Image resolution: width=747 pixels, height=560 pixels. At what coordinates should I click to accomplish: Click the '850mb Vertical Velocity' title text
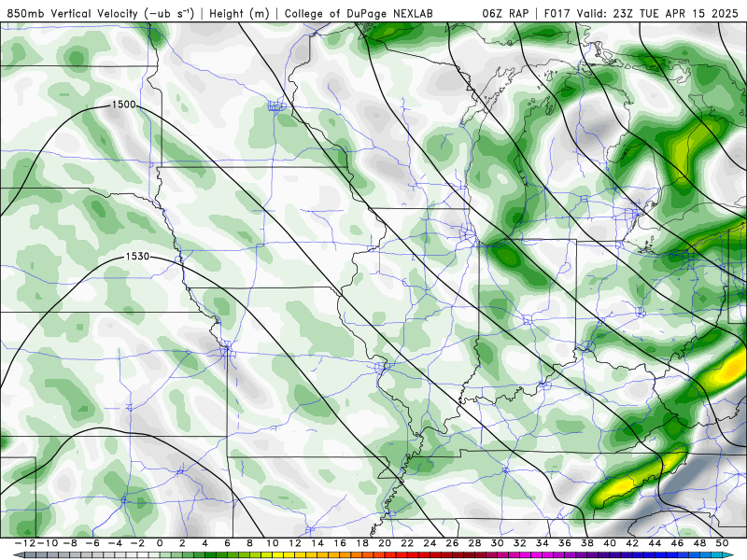click(73, 13)
